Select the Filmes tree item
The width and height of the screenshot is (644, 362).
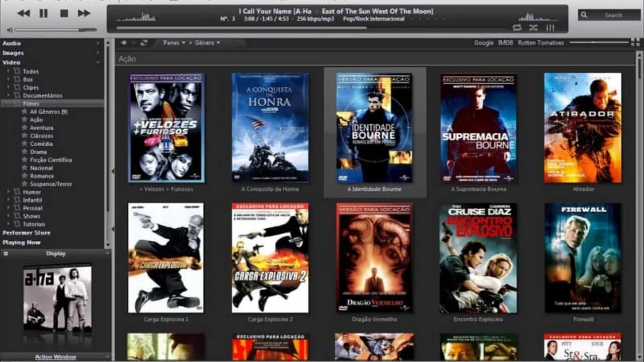pyautogui.click(x=52, y=103)
